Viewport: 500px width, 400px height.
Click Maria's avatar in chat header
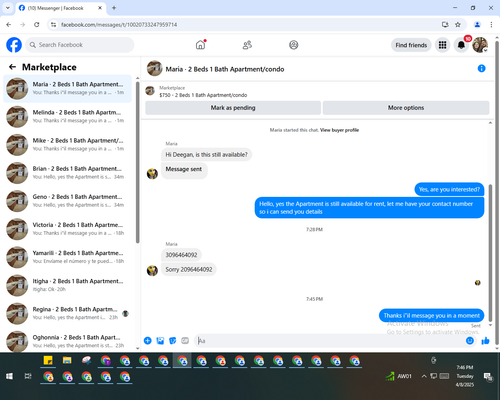(154, 68)
